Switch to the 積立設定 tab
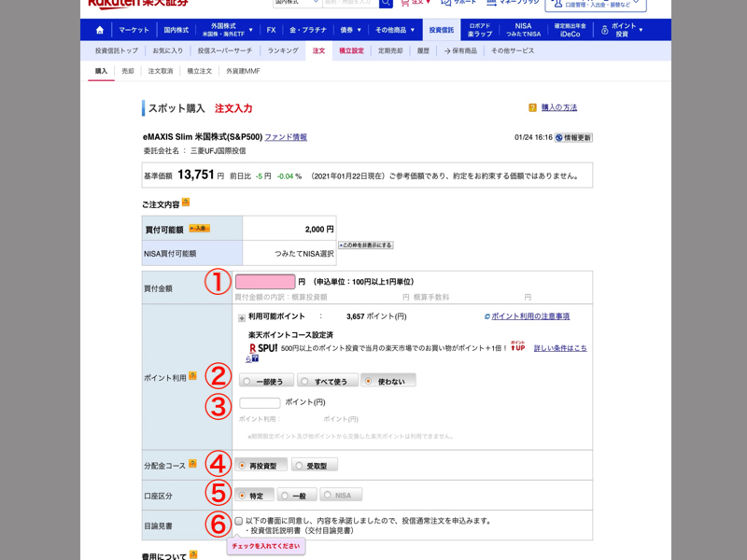The width and height of the screenshot is (747, 560). tap(351, 50)
